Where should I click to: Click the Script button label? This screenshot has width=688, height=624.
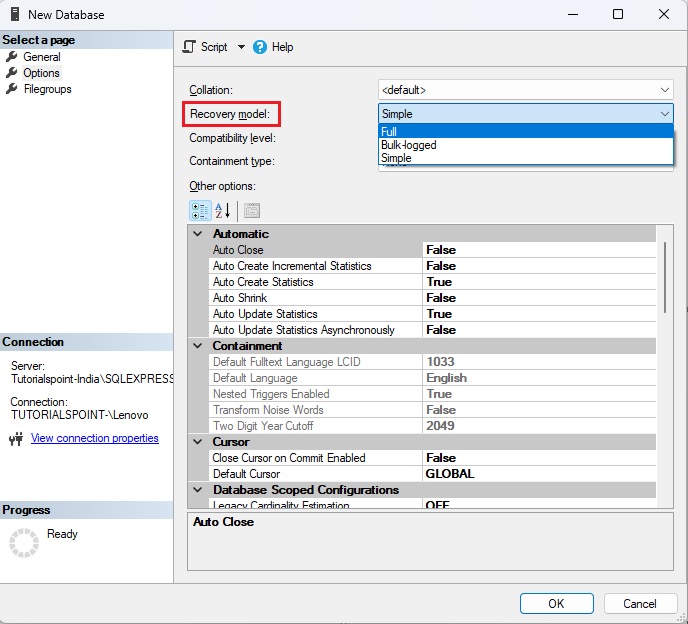(x=214, y=47)
